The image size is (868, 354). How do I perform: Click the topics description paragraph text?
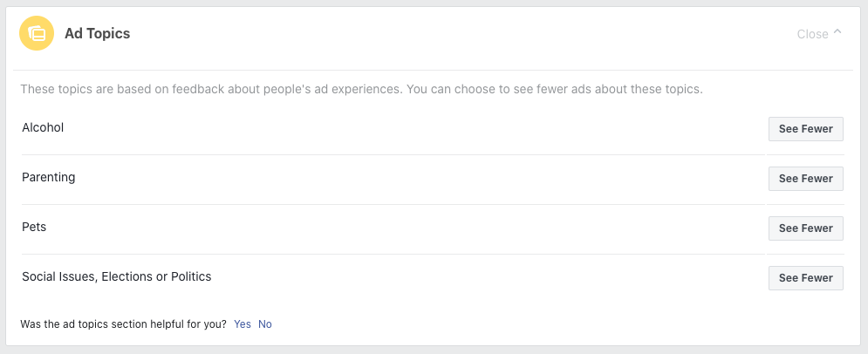coord(361,89)
